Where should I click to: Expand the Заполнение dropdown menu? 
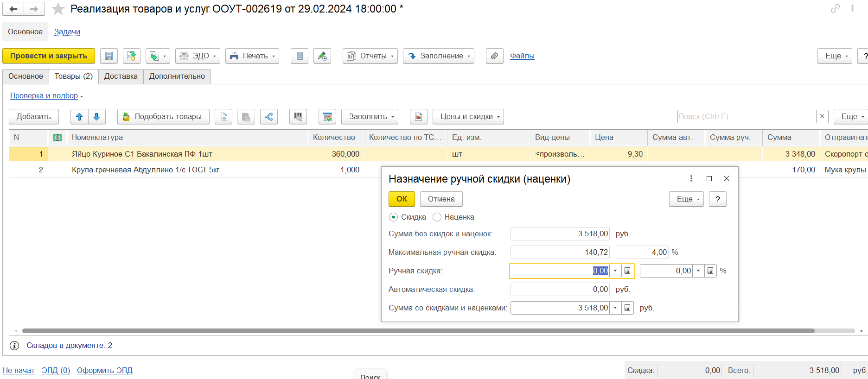coord(438,56)
